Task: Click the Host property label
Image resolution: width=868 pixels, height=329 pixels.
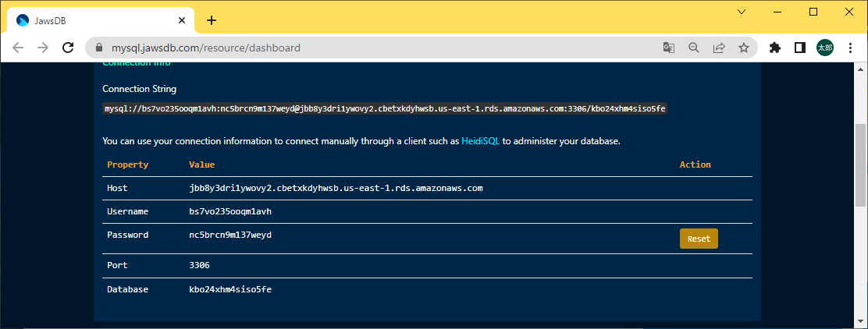Action: pos(117,188)
